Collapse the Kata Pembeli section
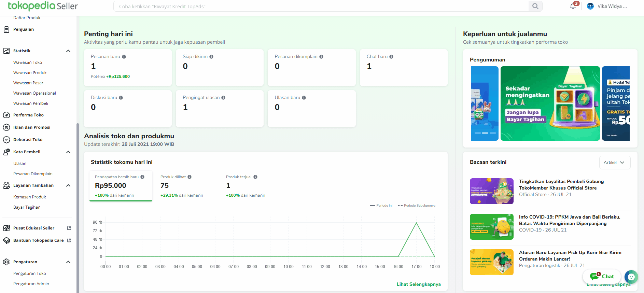This screenshot has height=293, width=644. 68,152
